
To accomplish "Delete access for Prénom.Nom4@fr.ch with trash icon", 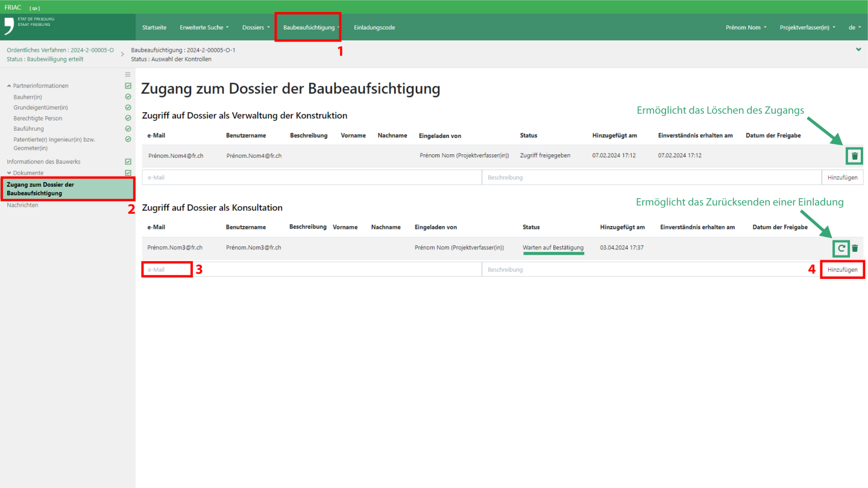I will pyautogui.click(x=854, y=156).
